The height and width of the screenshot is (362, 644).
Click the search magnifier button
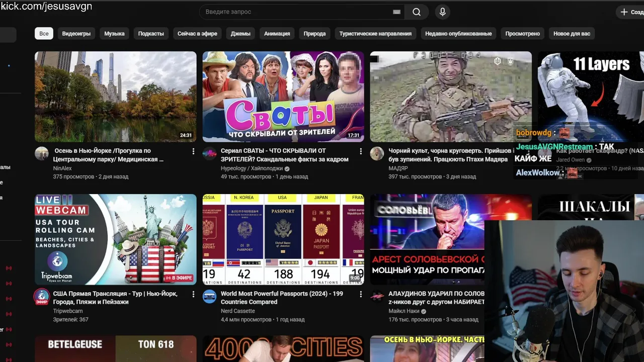417,12
